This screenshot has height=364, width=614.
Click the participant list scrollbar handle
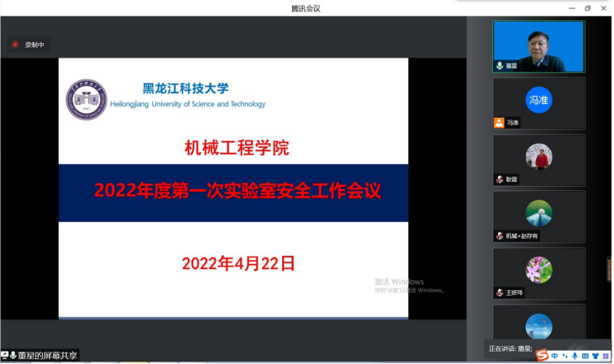(609, 268)
